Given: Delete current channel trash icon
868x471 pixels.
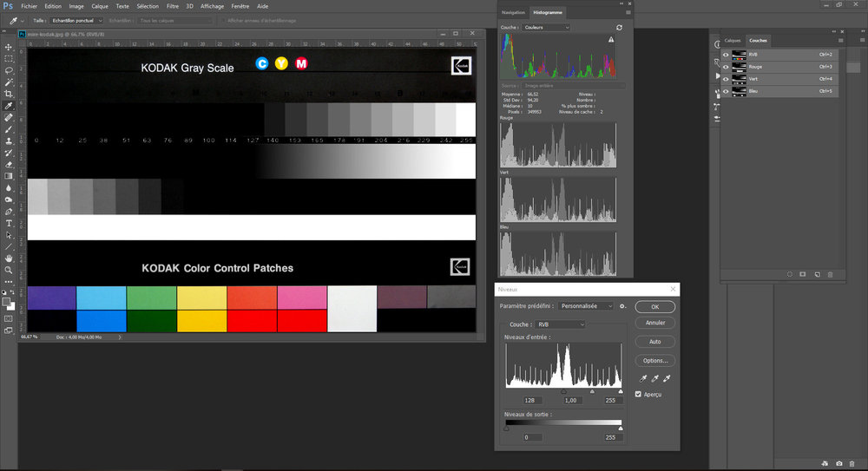Looking at the screenshot, I should pyautogui.click(x=830, y=274).
